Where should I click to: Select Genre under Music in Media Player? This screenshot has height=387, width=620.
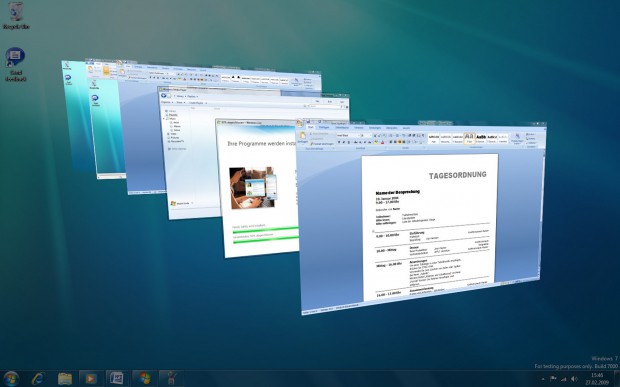(176, 130)
